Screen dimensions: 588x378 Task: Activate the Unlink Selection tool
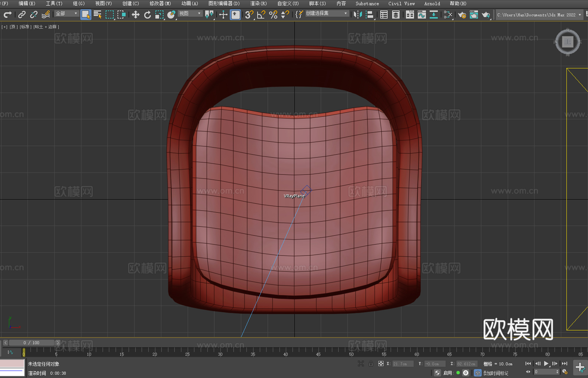(34, 14)
